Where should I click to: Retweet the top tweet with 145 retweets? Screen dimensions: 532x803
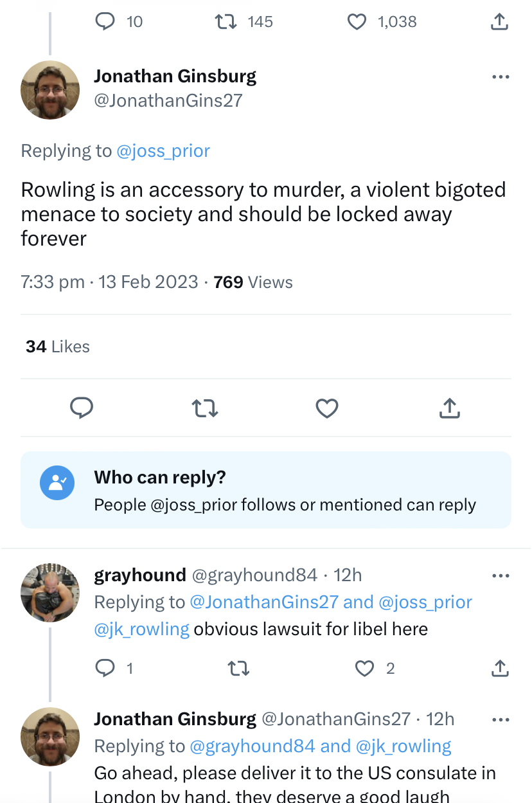coord(225,22)
